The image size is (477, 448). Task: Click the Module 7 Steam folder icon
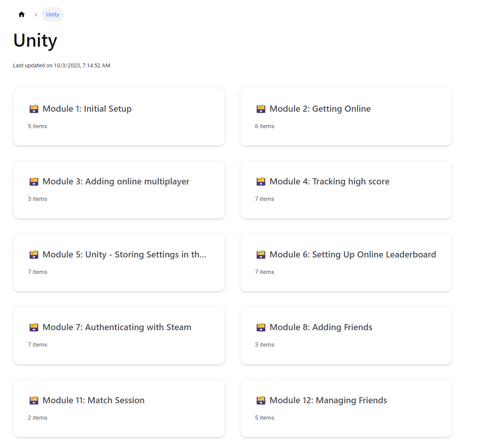[x=34, y=327]
